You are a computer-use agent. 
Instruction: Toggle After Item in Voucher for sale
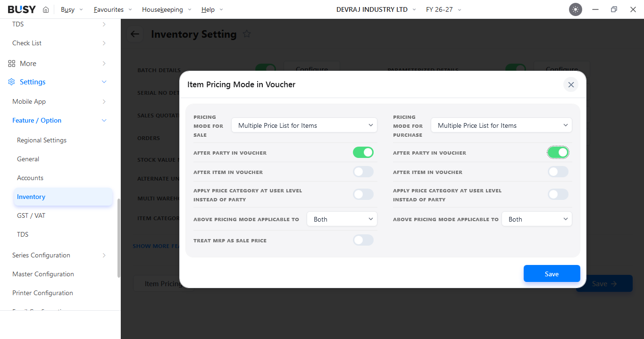coord(363,172)
